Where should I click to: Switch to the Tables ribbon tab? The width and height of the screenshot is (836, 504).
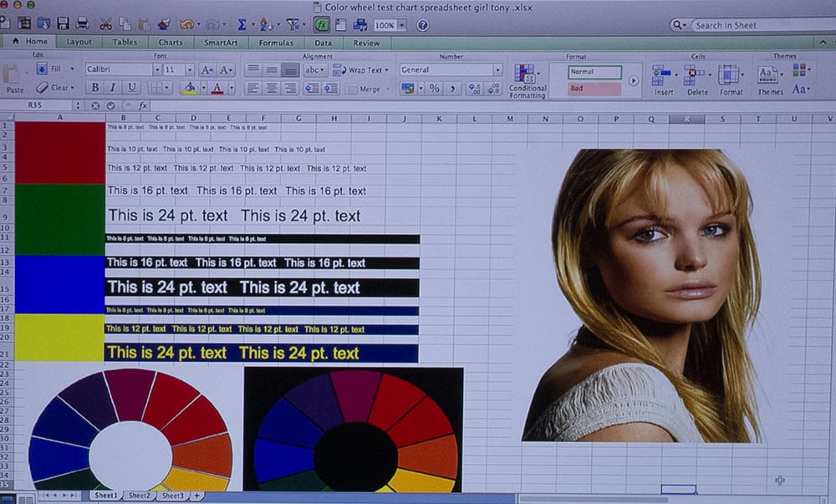[x=125, y=42]
